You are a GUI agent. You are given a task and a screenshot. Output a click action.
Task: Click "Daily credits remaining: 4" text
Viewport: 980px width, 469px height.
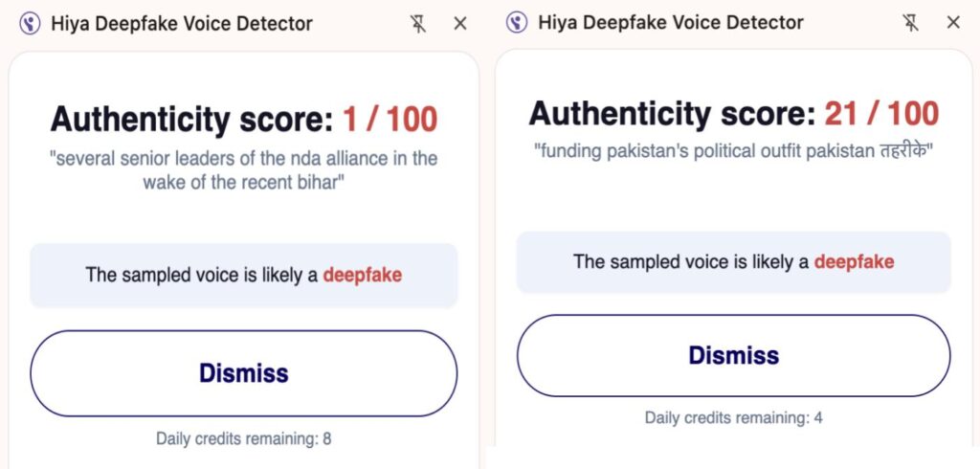(x=733, y=417)
